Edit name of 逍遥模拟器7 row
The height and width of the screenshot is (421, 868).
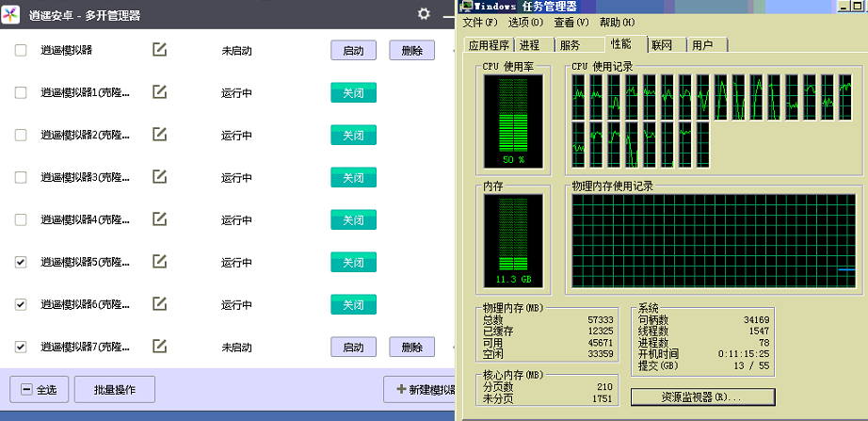(159, 347)
